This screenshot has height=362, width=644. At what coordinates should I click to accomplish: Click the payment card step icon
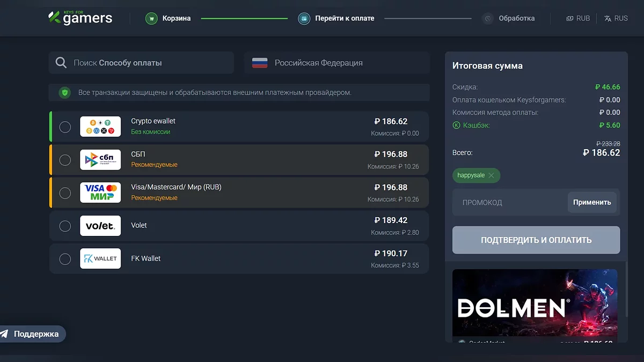(x=304, y=18)
